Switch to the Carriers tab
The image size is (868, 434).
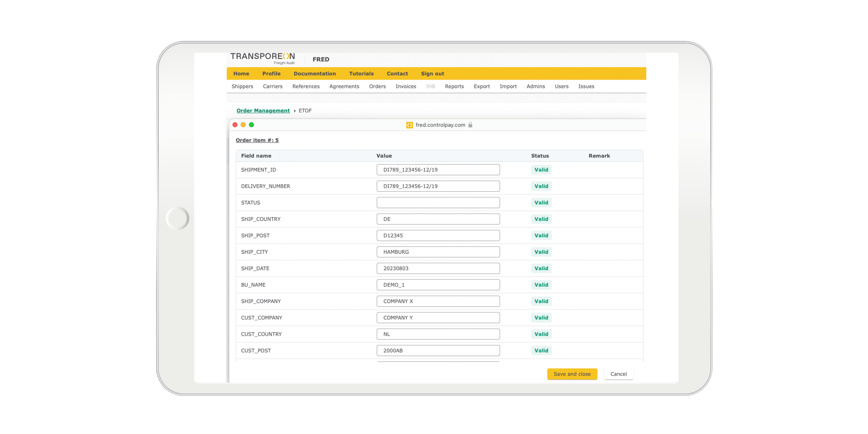[x=273, y=86]
